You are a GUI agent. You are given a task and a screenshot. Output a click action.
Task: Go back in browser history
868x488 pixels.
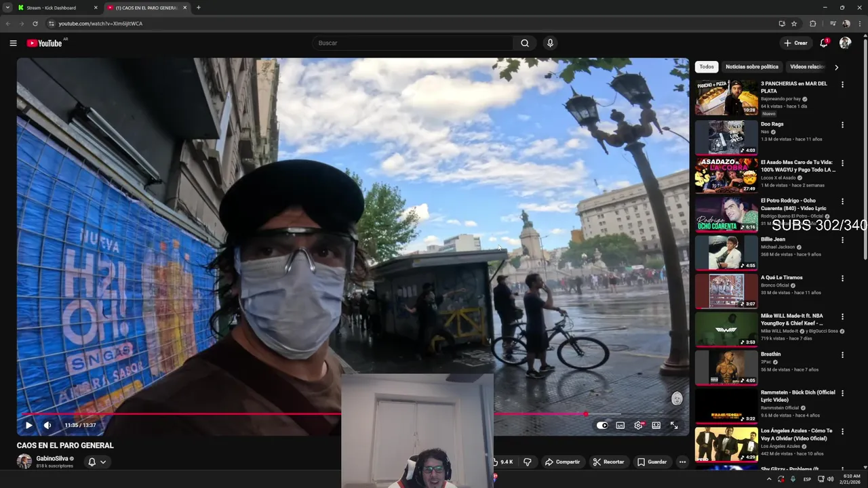tap(8, 23)
